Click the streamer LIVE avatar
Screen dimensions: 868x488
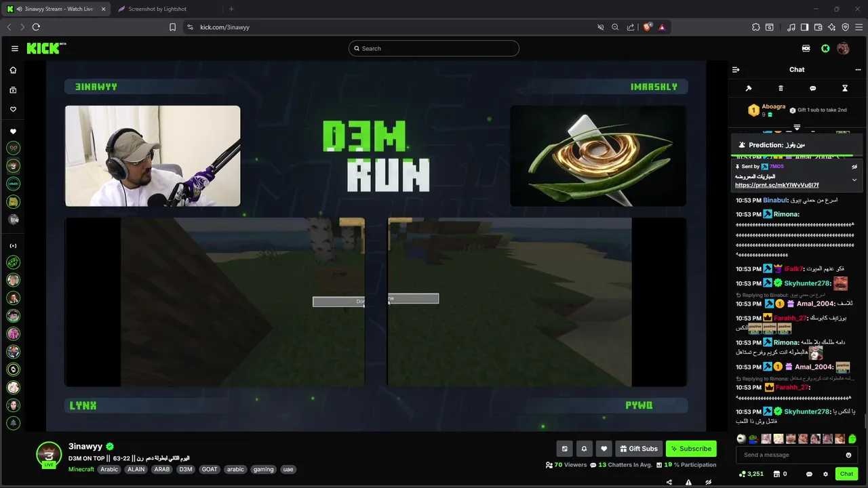click(49, 455)
